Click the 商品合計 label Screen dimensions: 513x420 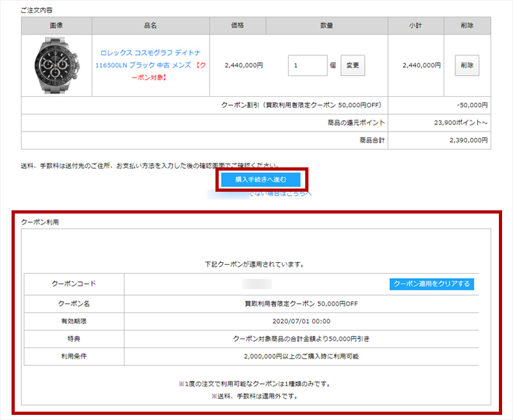click(x=372, y=140)
